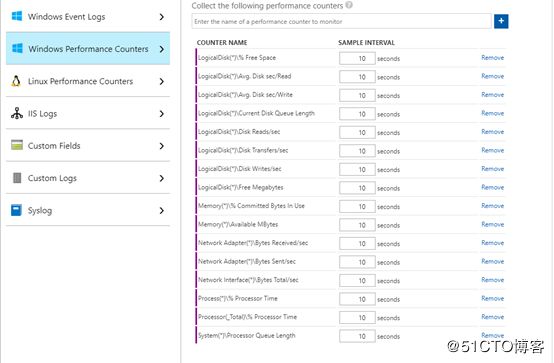Edit sample interval for Disk Reads/sec

[x=357, y=133]
